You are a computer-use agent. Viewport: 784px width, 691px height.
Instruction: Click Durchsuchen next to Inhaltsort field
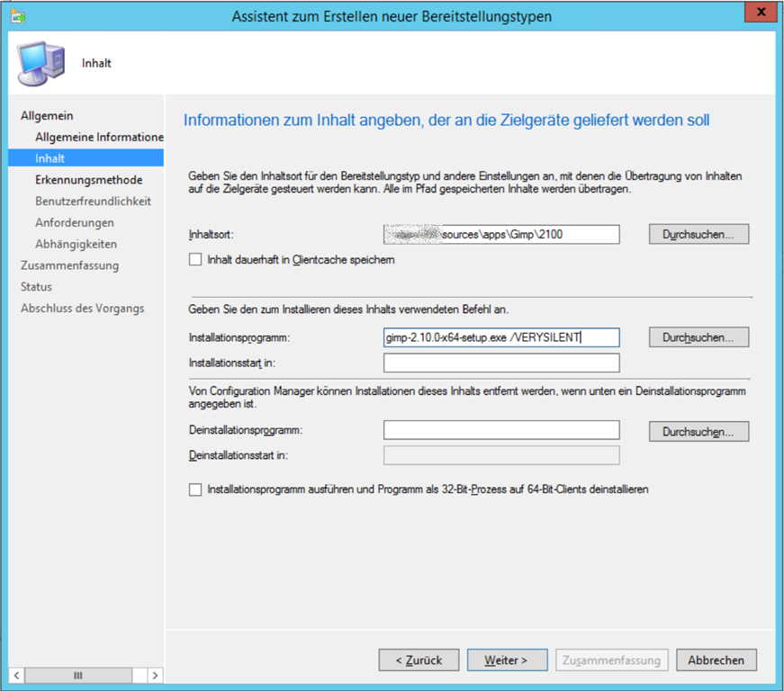click(x=698, y=234)
